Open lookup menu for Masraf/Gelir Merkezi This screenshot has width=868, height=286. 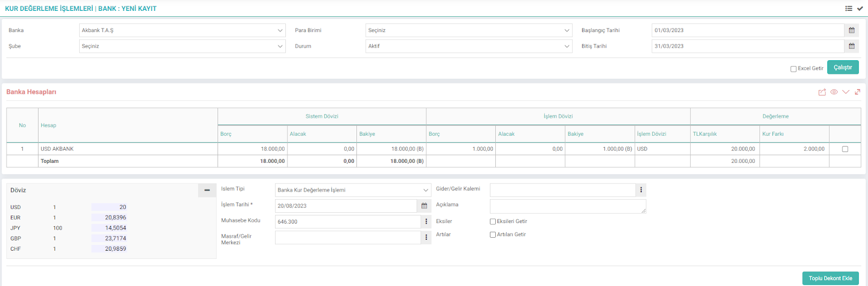(426, 237)
